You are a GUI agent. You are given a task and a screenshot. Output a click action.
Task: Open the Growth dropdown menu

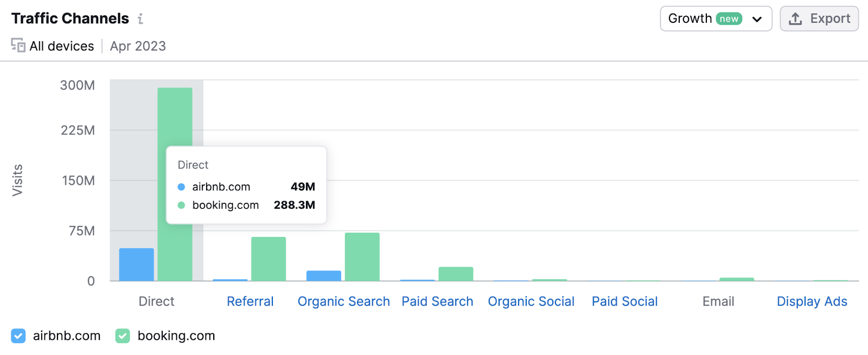[x=716, y=19]
